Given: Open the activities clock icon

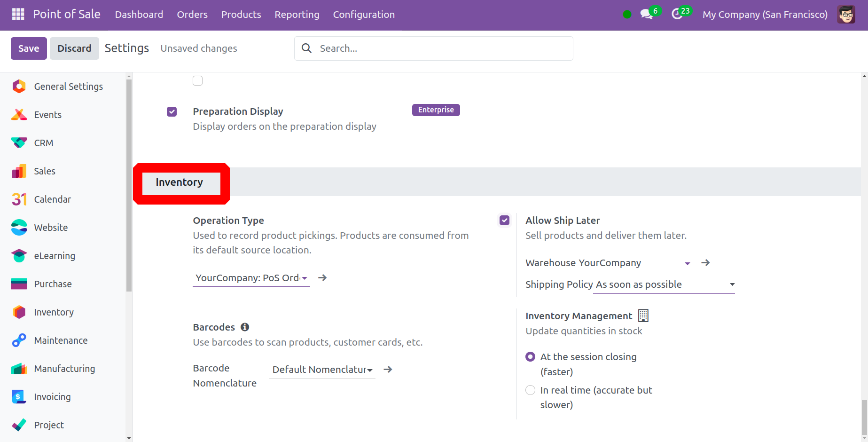Looking at the screenshot, I should pyautogui.click(x=677, y=15).
